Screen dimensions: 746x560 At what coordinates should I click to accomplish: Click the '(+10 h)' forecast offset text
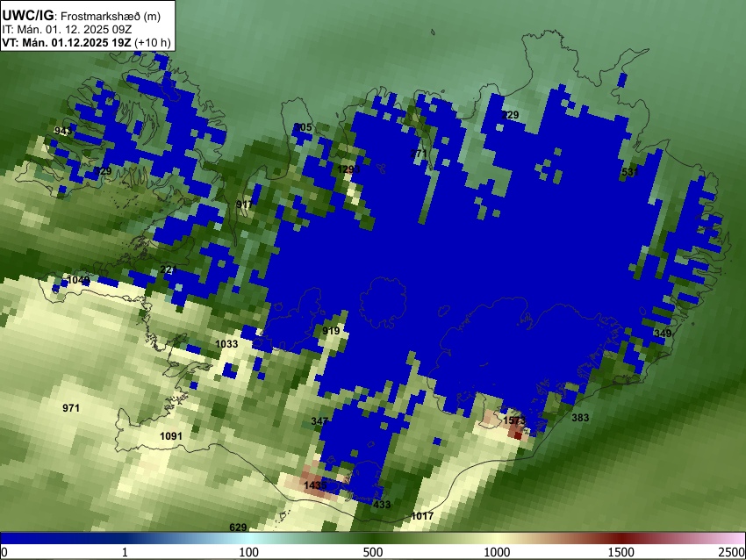click(x=152, y=42)
